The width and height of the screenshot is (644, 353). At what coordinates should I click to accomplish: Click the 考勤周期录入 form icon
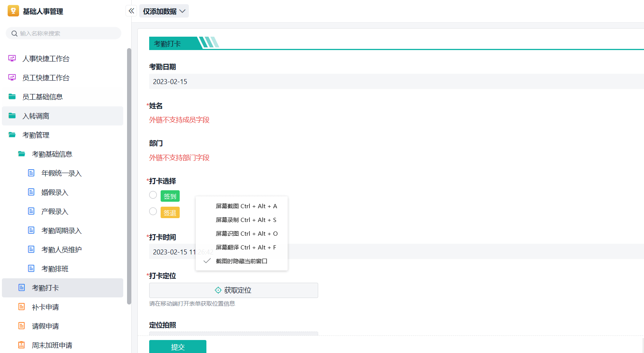(x=31, y=230)
